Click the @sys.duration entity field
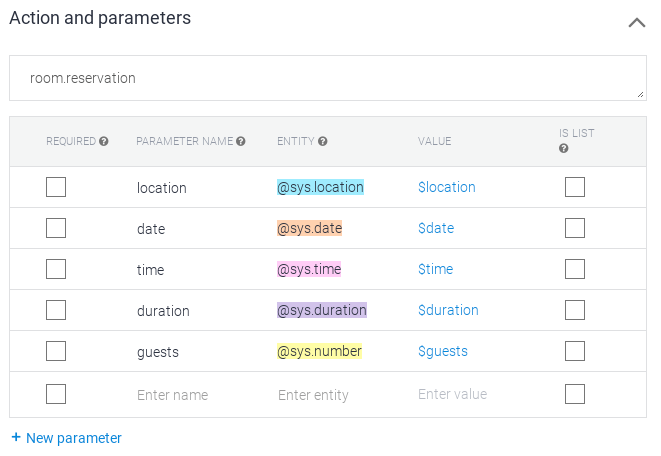The image size is (661, 456). point(321,310)
